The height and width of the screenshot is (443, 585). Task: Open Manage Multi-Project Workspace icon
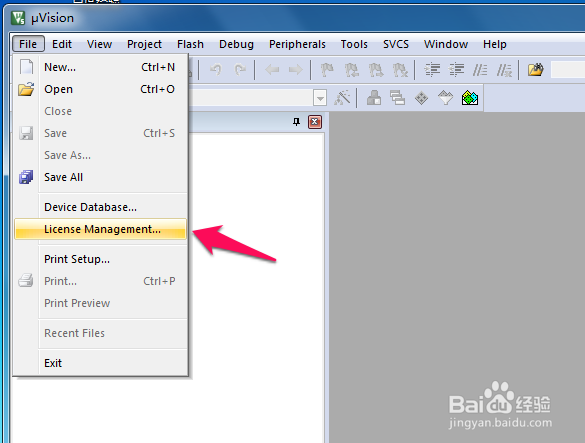pos(398,98)
